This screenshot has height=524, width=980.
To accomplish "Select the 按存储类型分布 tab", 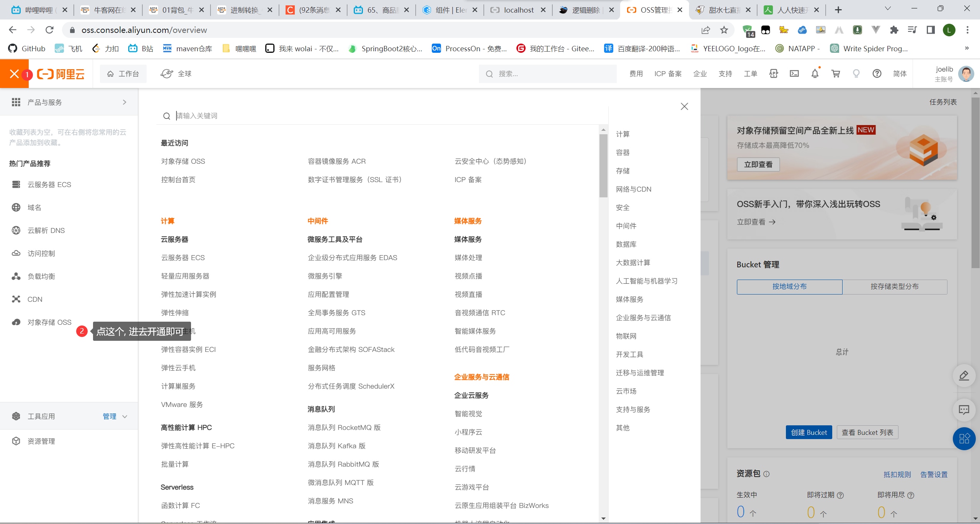I will pyautogui.click(x=895, y=286).
